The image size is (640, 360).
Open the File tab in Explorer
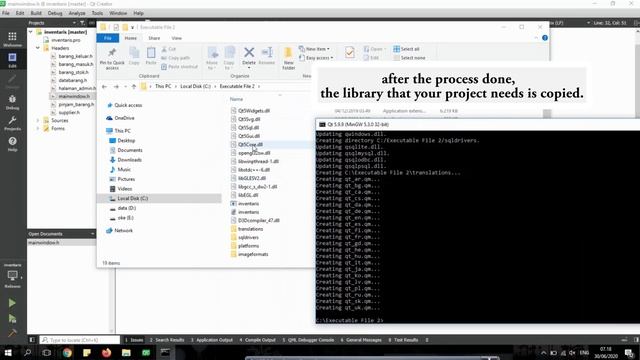point(108,38)
